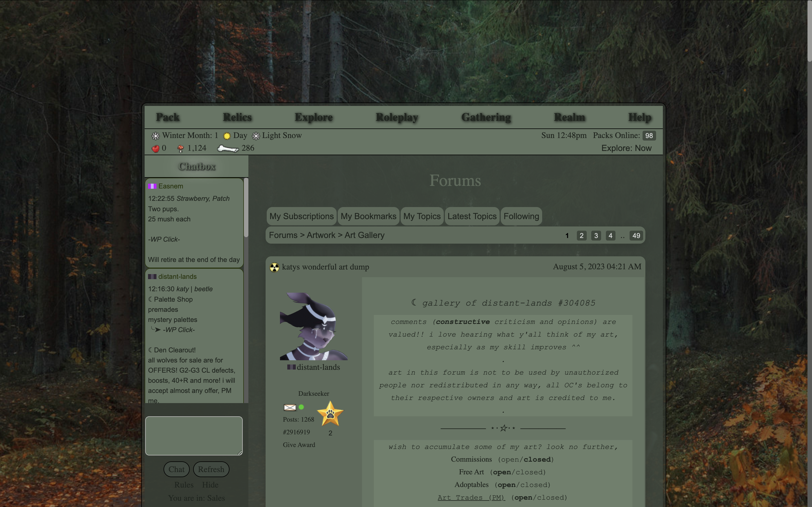
Task: Click the envelope message icon under Darkseeker
Action: 290,407
